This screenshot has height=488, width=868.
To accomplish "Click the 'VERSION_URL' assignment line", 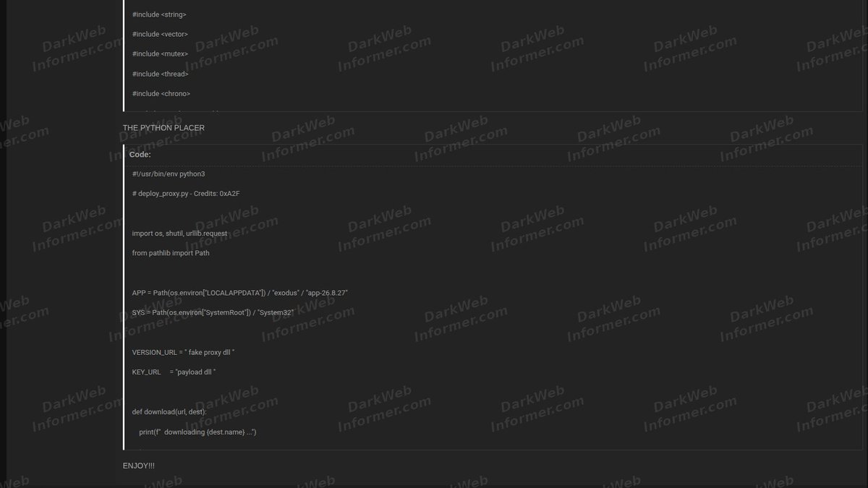I will [x=183, y=352].
